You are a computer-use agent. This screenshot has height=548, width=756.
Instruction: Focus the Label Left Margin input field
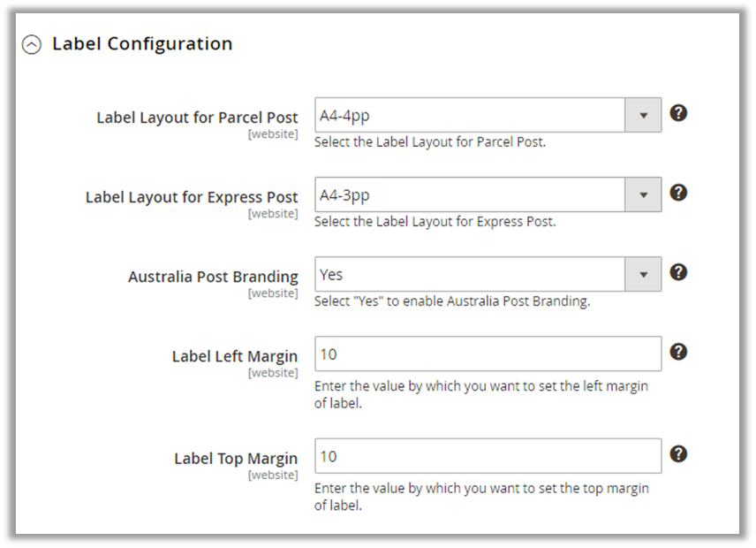point(488,354)
